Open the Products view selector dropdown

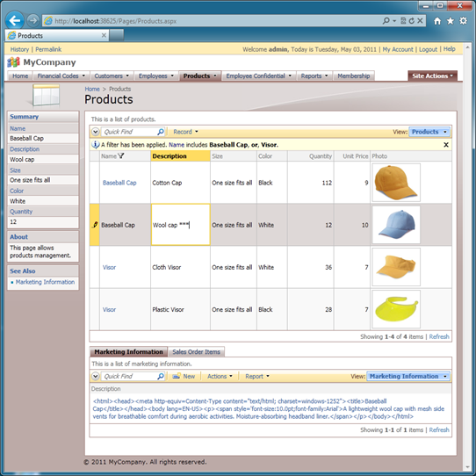tap(429, 132)
